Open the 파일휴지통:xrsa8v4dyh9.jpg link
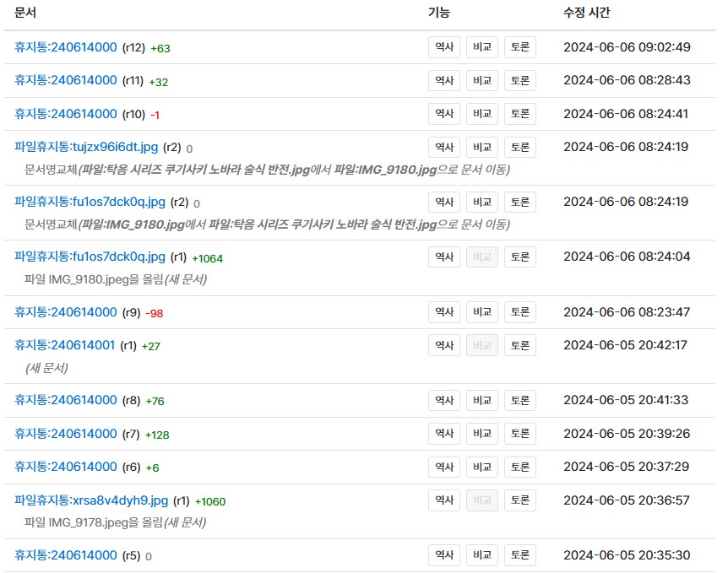728x573 pixels. [91, 500]
